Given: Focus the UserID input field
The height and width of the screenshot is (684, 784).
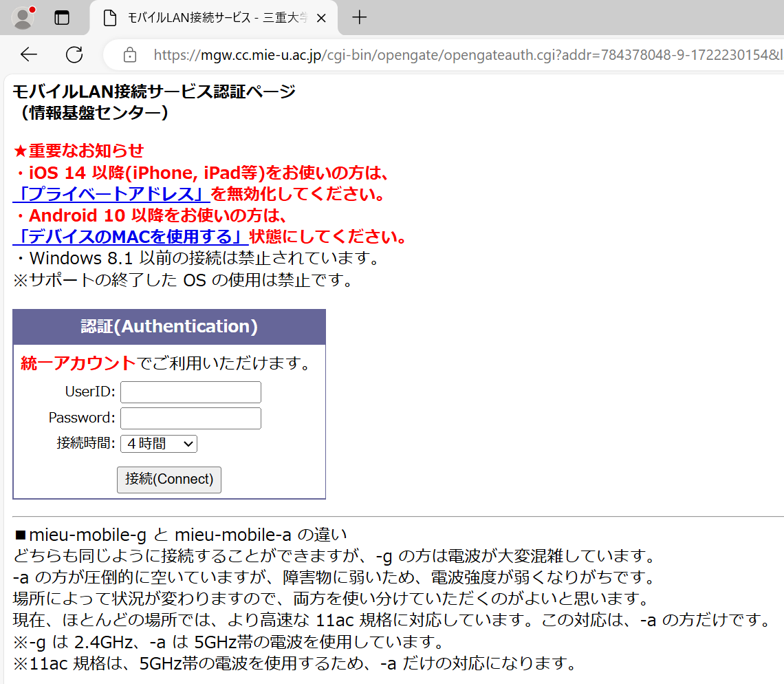Looking at the screenshot, I should coord(190,392).
